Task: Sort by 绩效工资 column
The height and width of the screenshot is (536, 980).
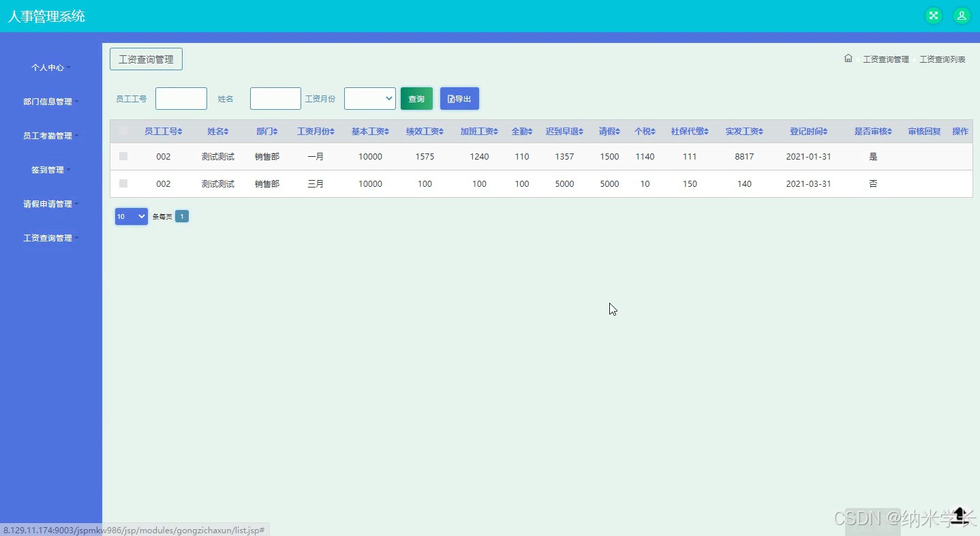Action: click(425, 132)
